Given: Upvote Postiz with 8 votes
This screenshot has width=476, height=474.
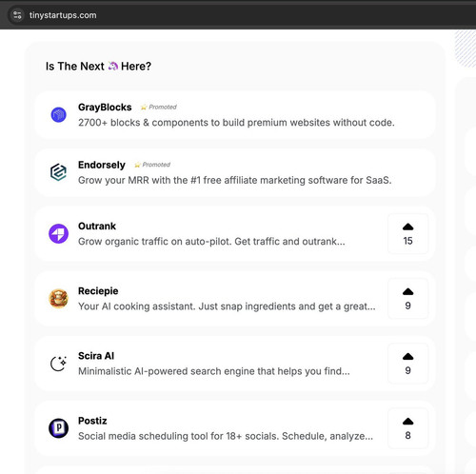Looking at the screenshot, I should 407,428.
